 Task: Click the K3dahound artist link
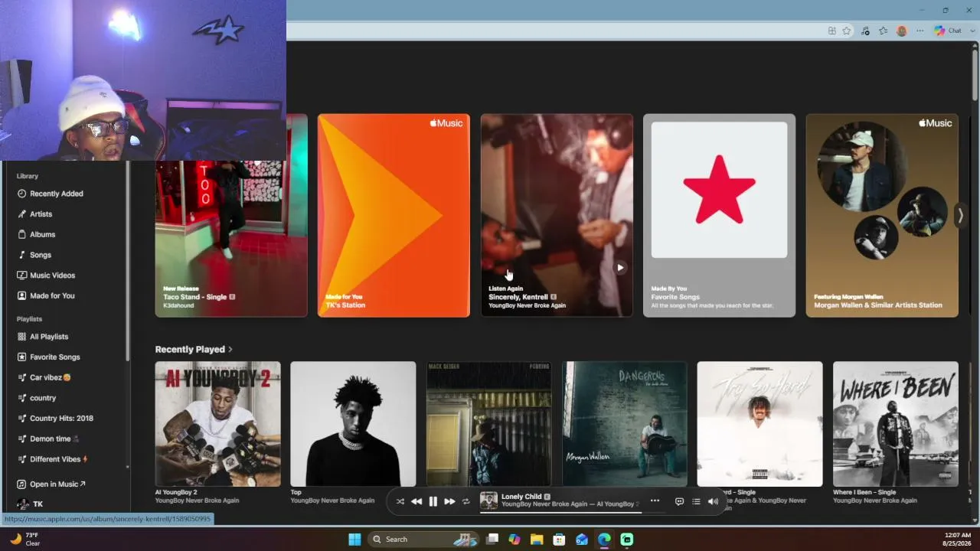pos(178,305)
